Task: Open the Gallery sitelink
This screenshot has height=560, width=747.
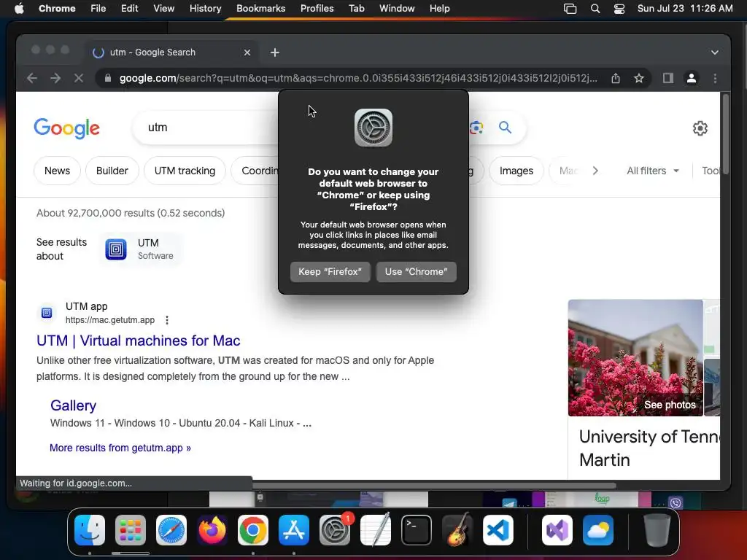Action: pos(74,405)
